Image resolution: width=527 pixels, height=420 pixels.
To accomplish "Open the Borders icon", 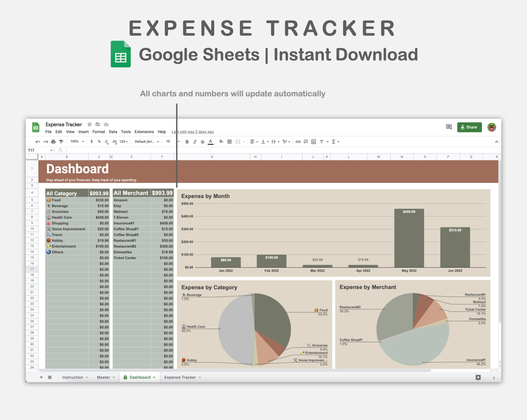I will tap(229, 142).
